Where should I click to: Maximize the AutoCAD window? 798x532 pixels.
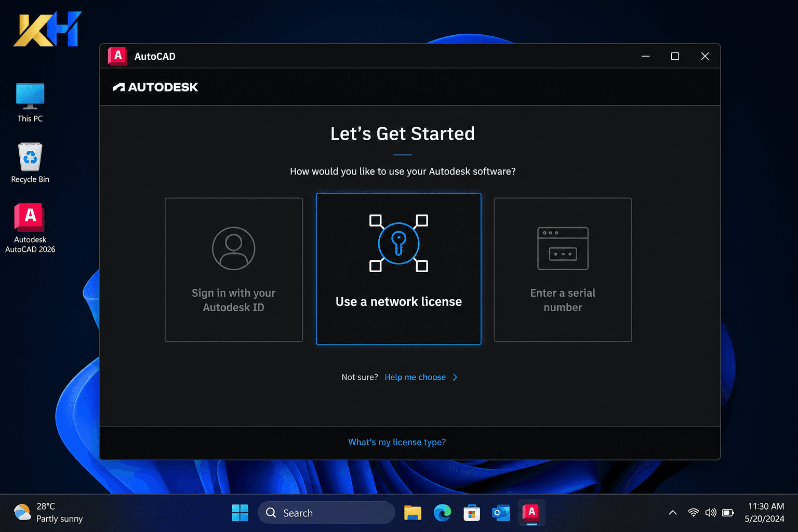[x=675, y=56]
